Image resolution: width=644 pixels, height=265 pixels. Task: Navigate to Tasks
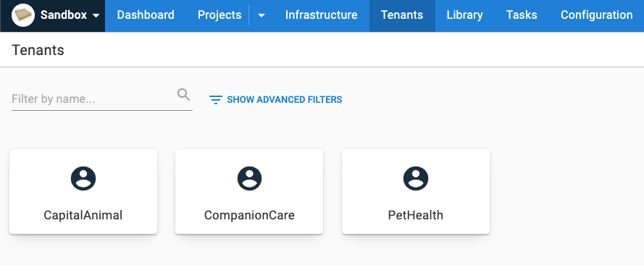(x=522, y=15)
